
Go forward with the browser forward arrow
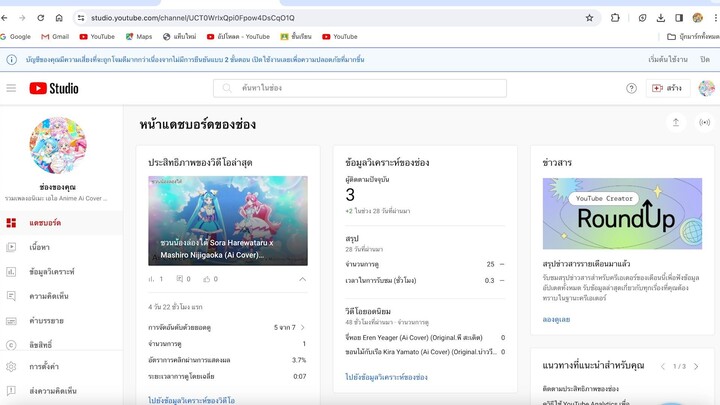tap(22, 18)
